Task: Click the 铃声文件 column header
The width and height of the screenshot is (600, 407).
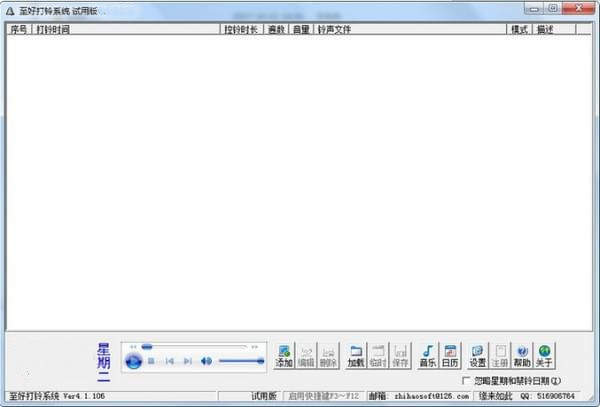Action: click(x=410, y=30)
